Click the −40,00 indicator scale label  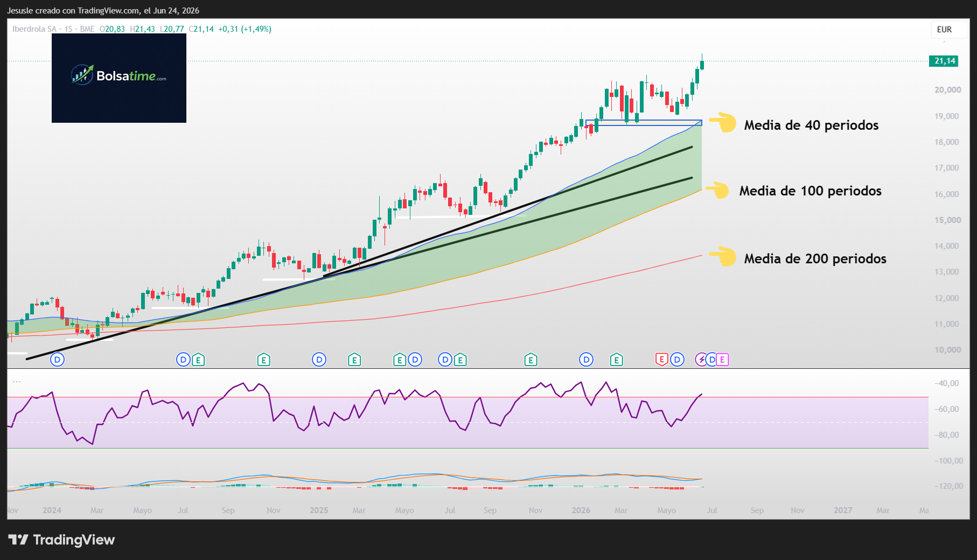[946, 383]
